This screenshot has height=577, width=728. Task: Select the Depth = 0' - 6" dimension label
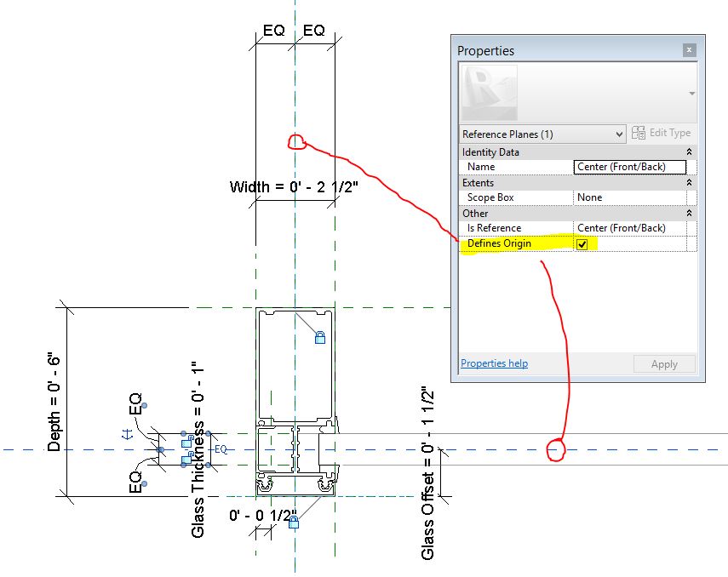point(54,402)
